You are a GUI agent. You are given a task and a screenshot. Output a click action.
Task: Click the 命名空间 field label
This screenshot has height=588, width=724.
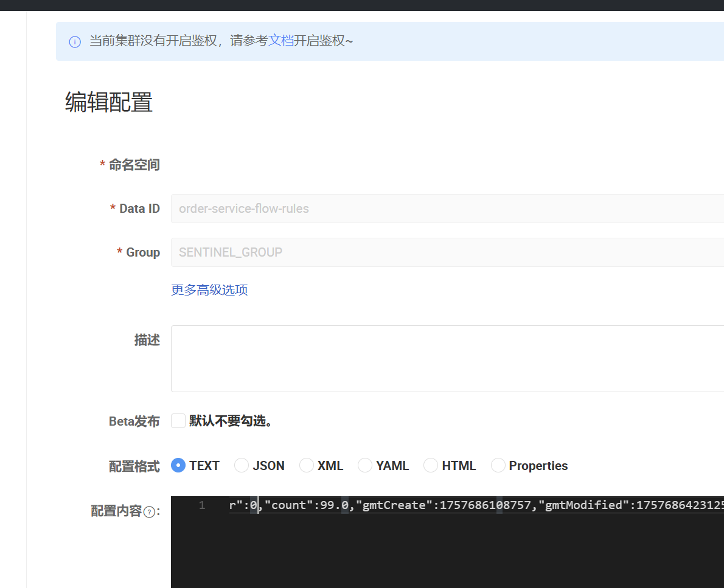(x=134, y=165)
